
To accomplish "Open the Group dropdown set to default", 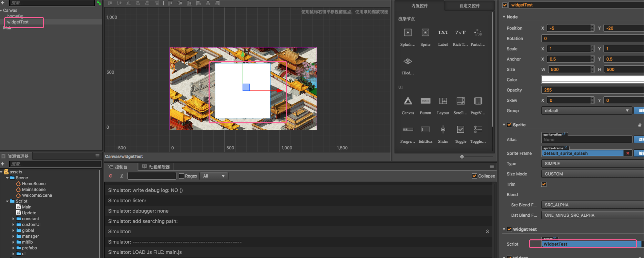I will click(586, 110).
